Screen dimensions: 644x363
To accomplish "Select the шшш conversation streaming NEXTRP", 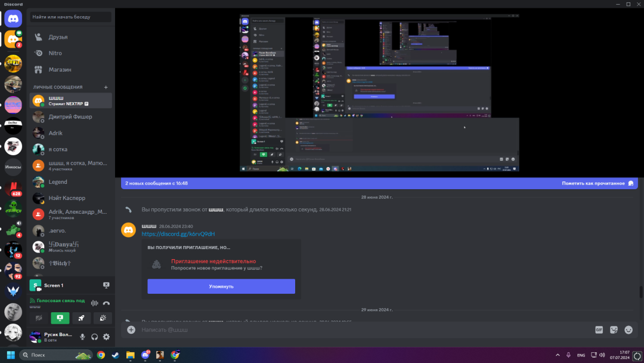I will 70,101.
